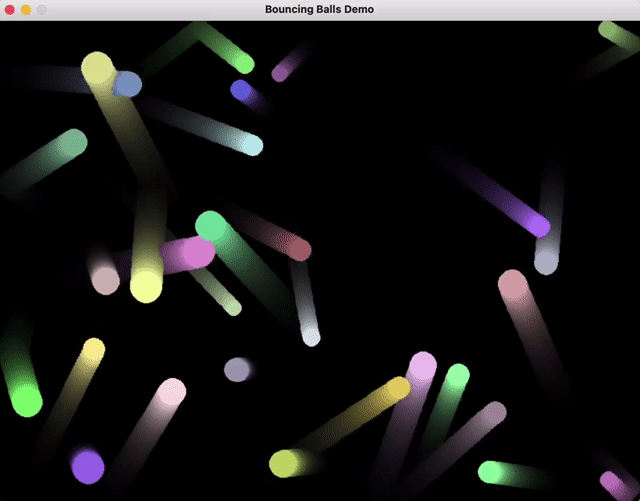Click the golden yellow ball with the long trail
Image resolution: width=640 pixels, height=501 pixels.
click(398, 388)
